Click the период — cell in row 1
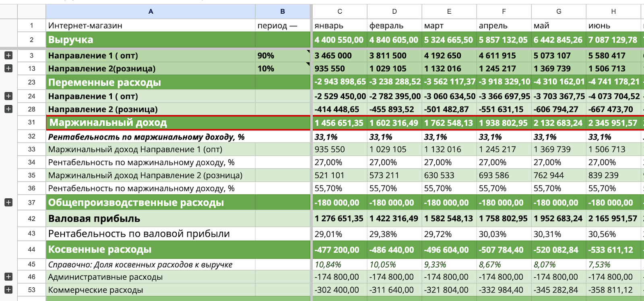This screenshot has height=301, width=644. (x=283, y=26)
